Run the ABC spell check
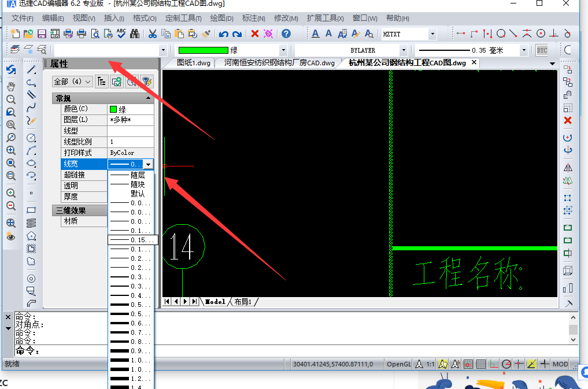 coord(121,34)
